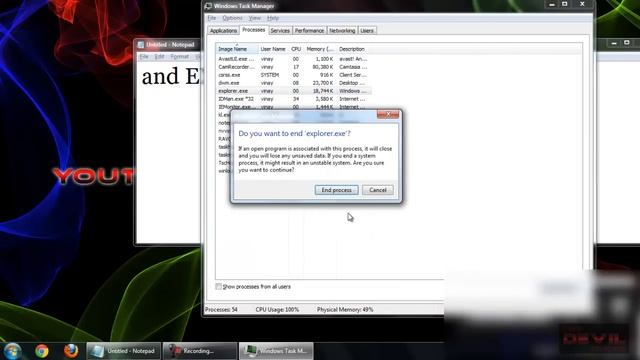Viewport: 640px width, 360px height.
Task: Click Processes count in status bar
Action: pyautogui.click(x=221, y=309)
